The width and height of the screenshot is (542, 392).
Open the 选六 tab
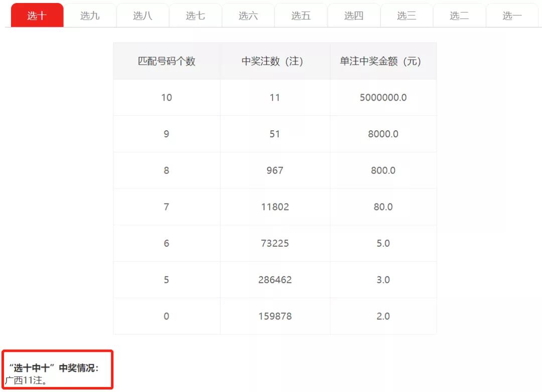click(248, 15)
